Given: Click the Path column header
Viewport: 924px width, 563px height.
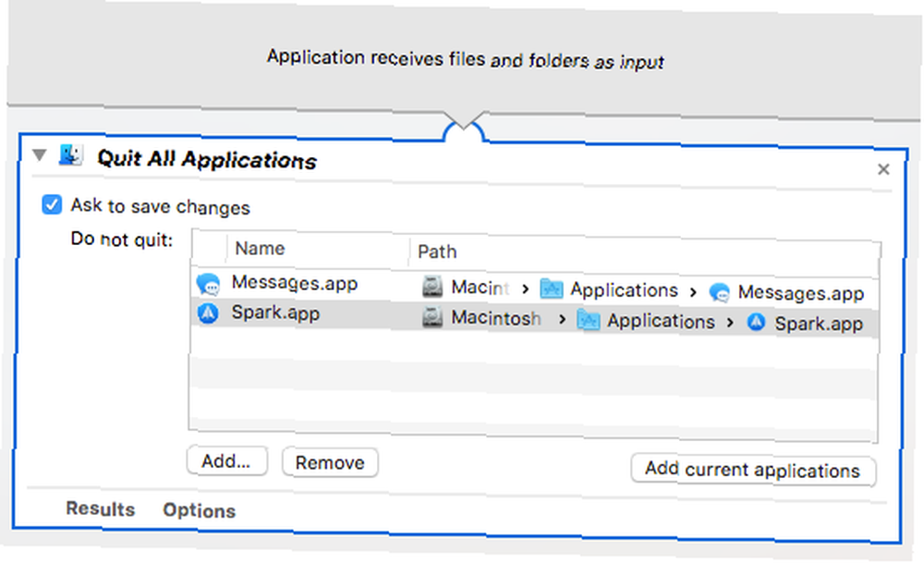Looking at the screenshot, I should (x=437, y=251).
